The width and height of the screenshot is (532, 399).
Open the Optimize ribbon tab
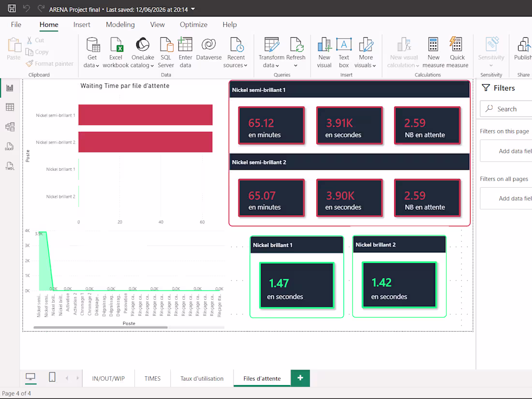pos(193,25)
